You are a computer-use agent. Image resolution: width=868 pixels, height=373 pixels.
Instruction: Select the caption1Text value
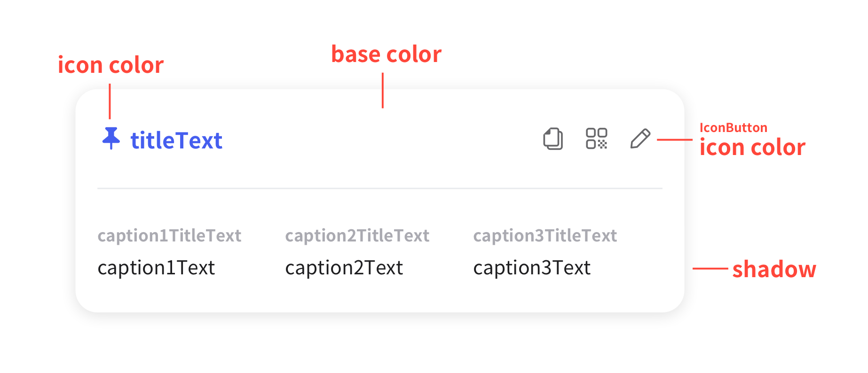(x=156, y=268)
